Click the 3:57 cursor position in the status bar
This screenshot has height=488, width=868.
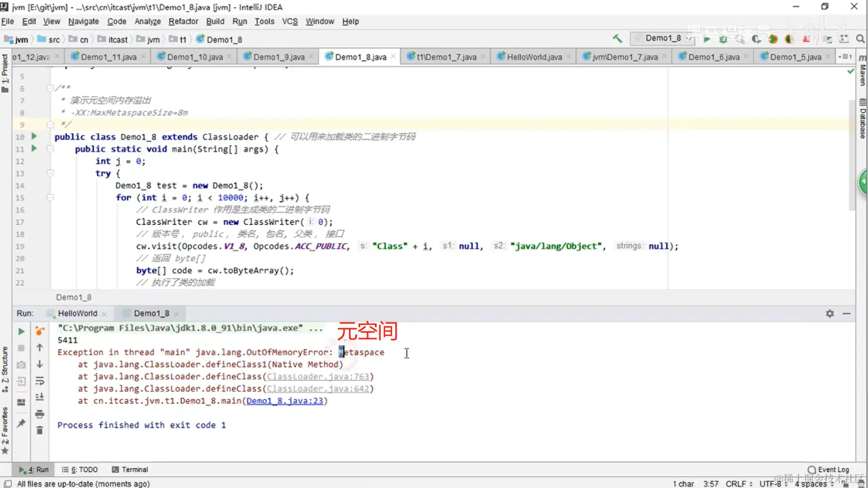point(711,484)
